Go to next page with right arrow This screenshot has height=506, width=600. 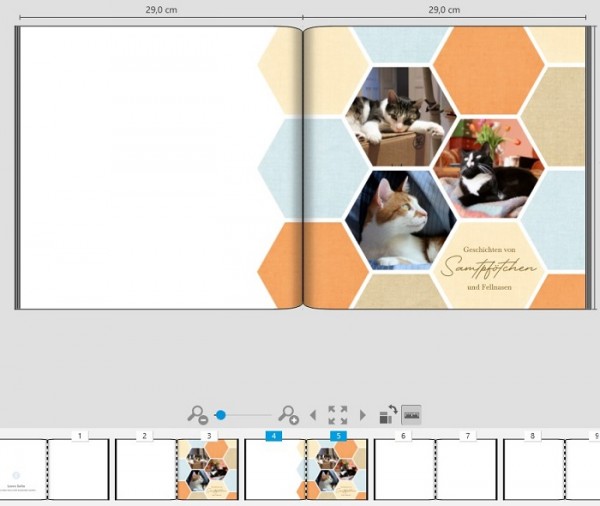pyautogui.click(x=362, y=415)
